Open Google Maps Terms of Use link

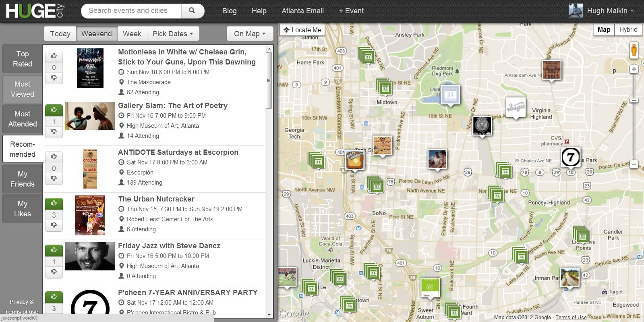coord(571,318)
